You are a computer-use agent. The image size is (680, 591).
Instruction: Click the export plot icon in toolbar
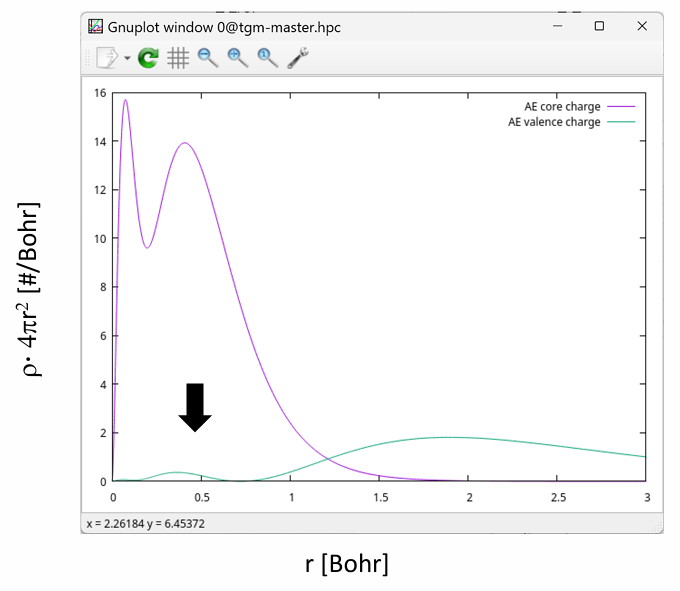tap(106, 59)
